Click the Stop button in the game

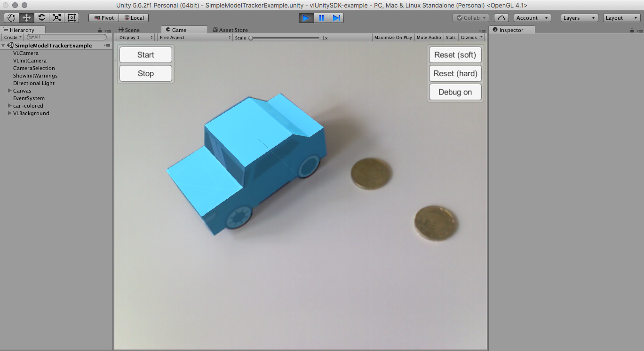146,74
